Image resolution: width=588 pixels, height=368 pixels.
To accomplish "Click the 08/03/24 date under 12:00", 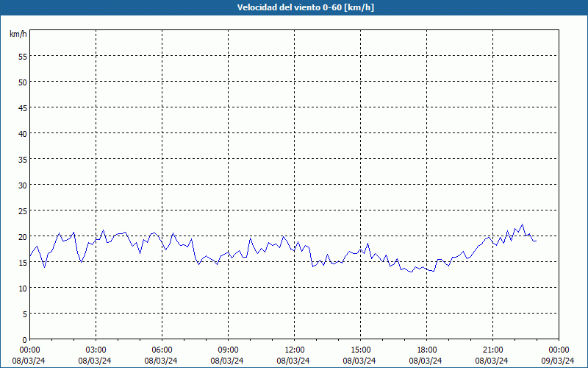I will (x=293, y=361).
